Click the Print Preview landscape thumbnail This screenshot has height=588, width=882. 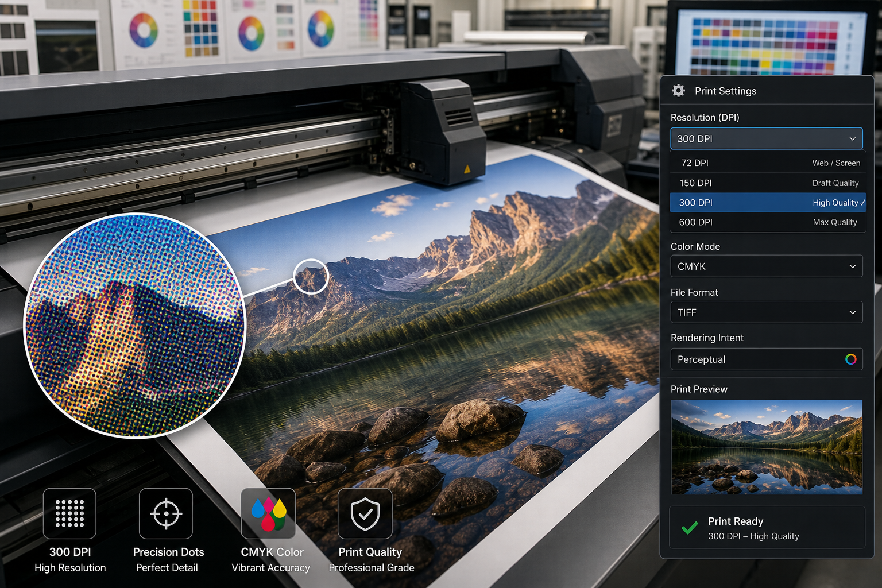[767, 447]
